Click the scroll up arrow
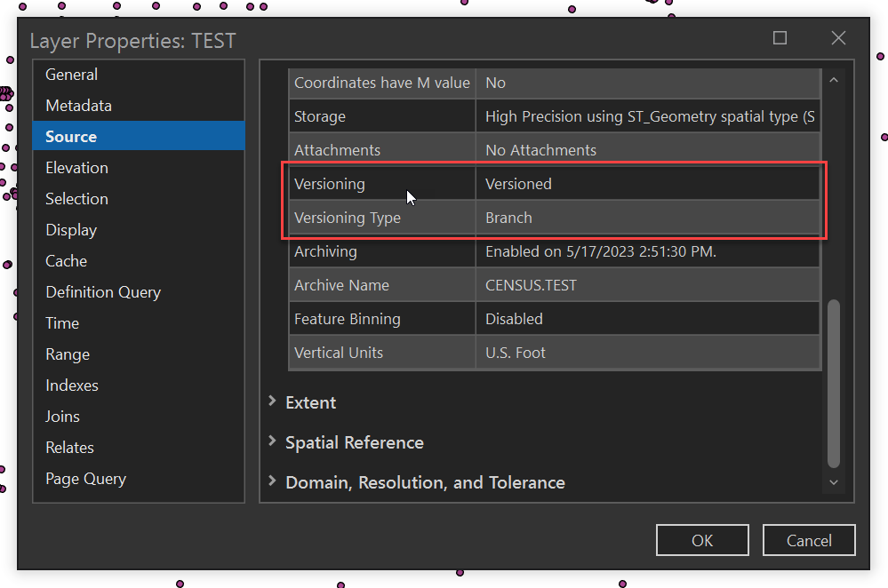Image resolution: width=888 pixels, height=588 pixels. [x=834, y=80]
